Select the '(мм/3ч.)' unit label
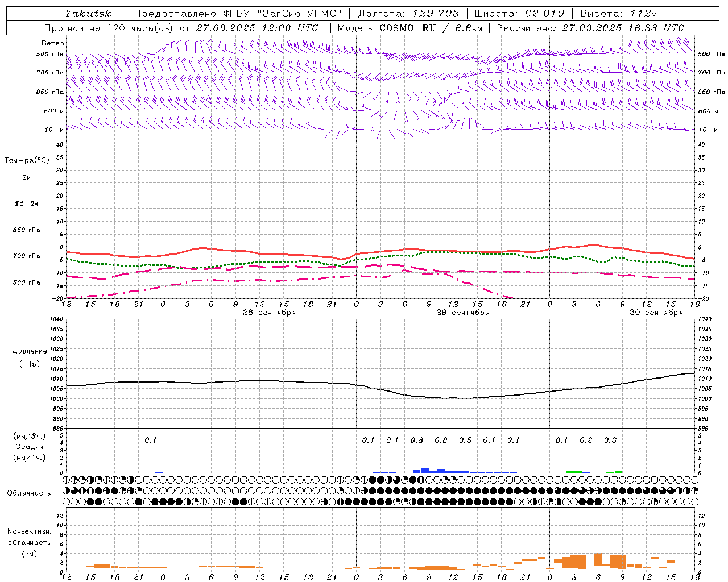Screen dimensions: 728x582 click(29, 436)
